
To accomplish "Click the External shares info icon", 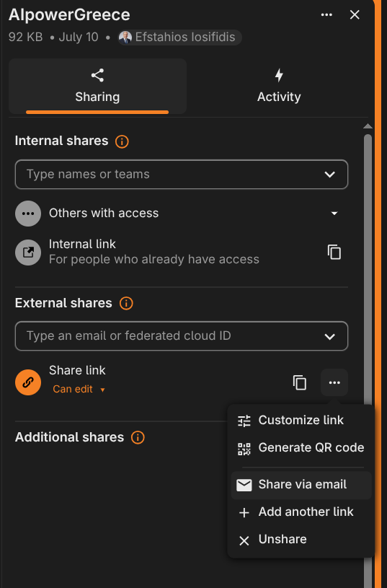I will (126, 303).
